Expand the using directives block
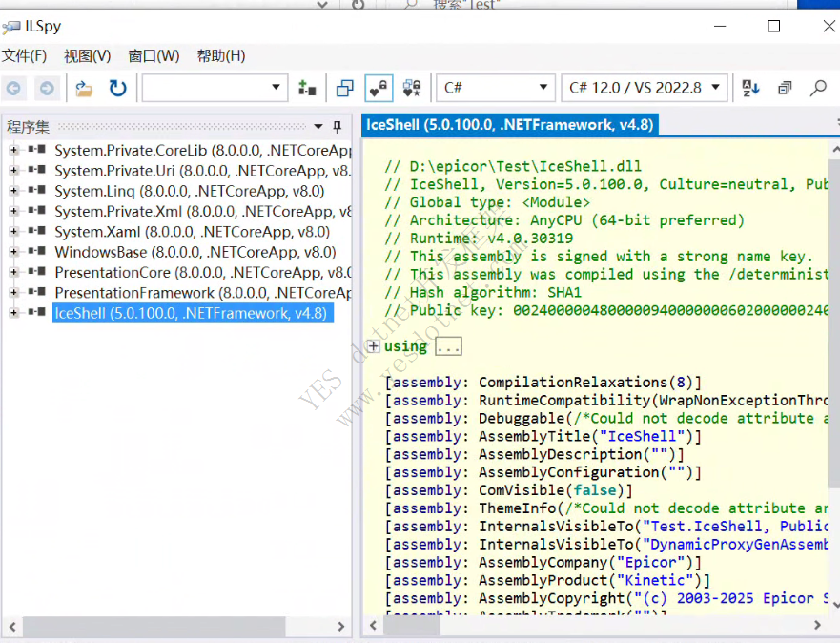Viewport: 840px width, 643px height. coord(373,346)
